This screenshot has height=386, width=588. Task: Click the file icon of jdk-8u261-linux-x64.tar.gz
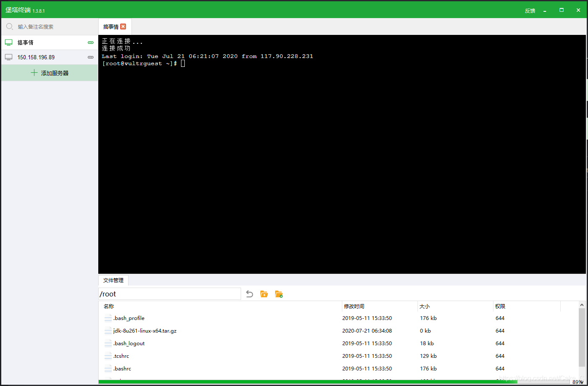[x=108, y=330]
